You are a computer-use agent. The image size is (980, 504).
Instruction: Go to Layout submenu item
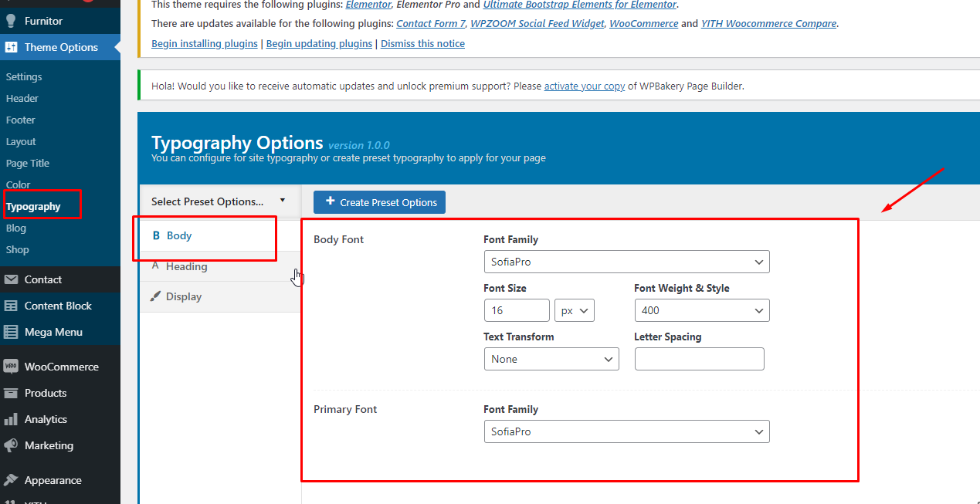pyautogui.click(x=21, y=142)
